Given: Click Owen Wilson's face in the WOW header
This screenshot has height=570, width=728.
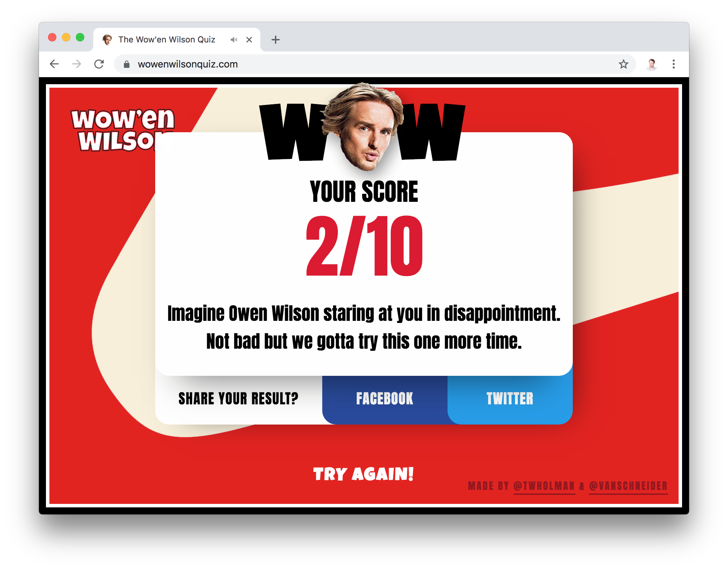Looking at the screenshot, I should (x=364, y=127).
